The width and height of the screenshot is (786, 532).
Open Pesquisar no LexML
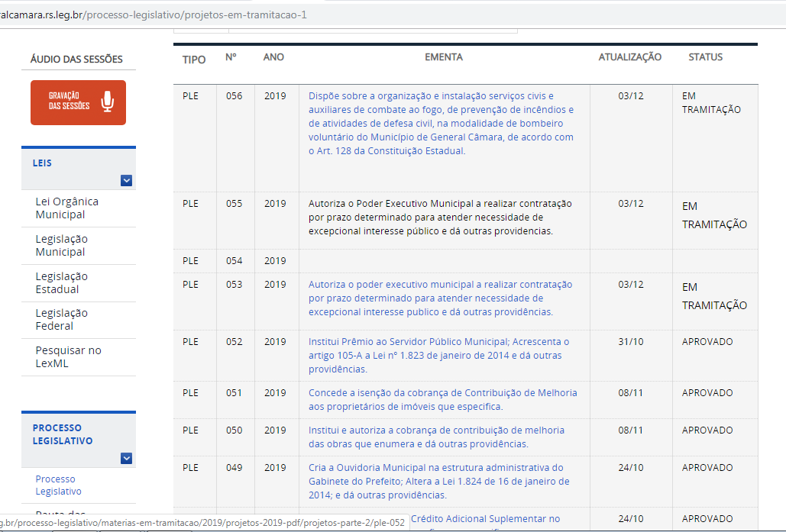click(68, 356)
